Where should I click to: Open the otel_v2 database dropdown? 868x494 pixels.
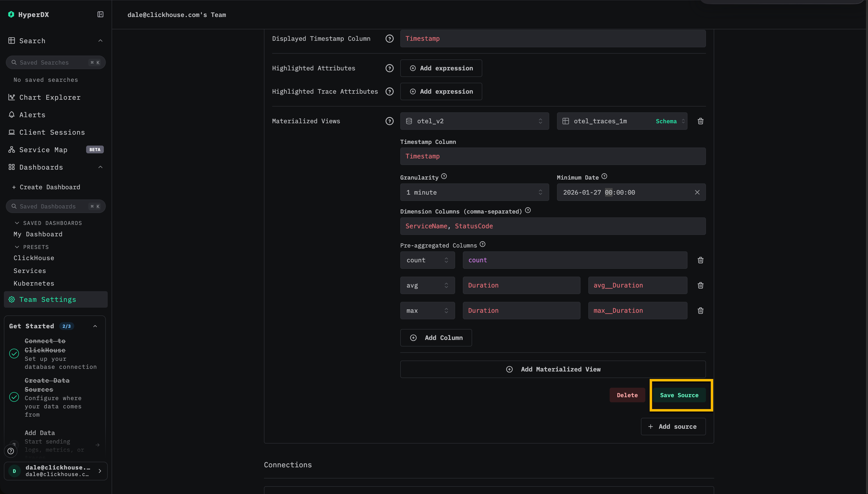point(474,121)
